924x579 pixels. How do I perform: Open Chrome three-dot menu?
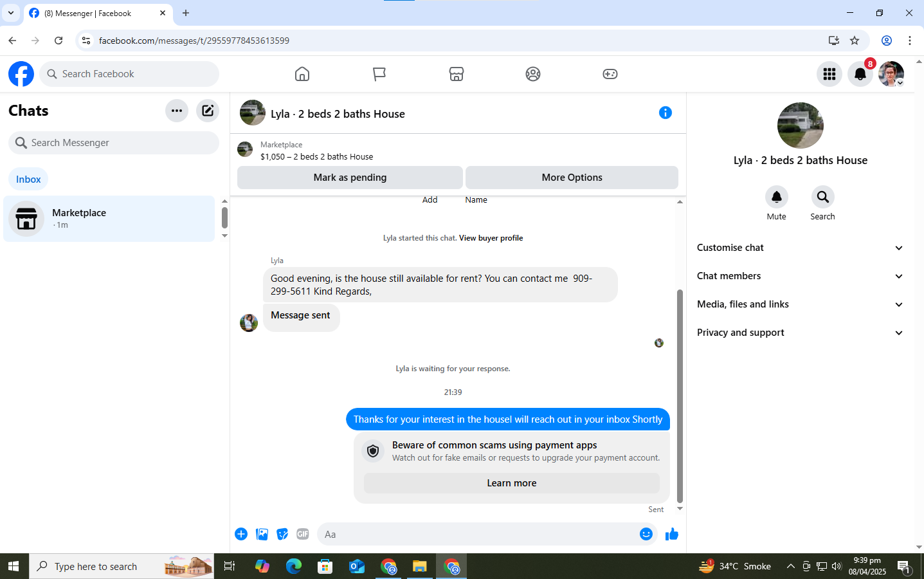pos(910,41)
